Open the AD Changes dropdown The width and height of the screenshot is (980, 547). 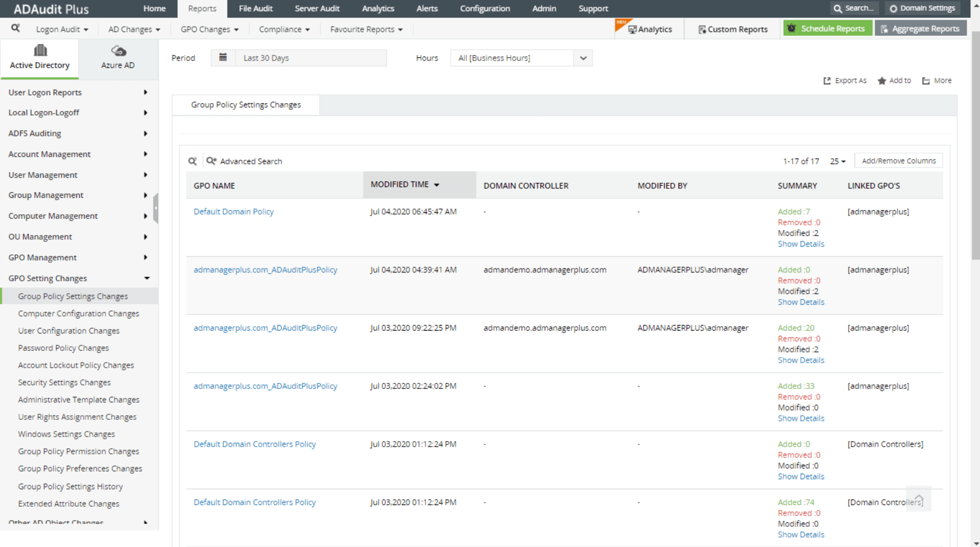click(134, 29)
